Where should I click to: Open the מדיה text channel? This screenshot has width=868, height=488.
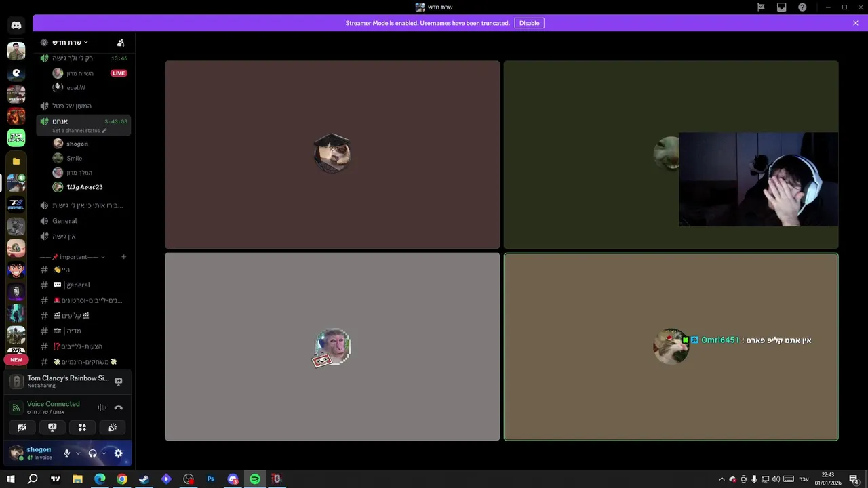pyautogui.click(x=83, y=331)
